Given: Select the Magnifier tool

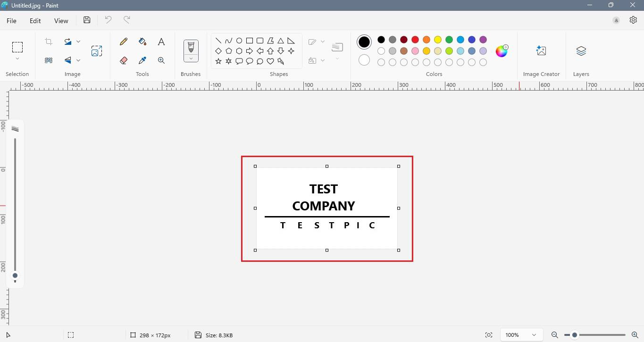Looking at the screenshot, I should 161,60.
